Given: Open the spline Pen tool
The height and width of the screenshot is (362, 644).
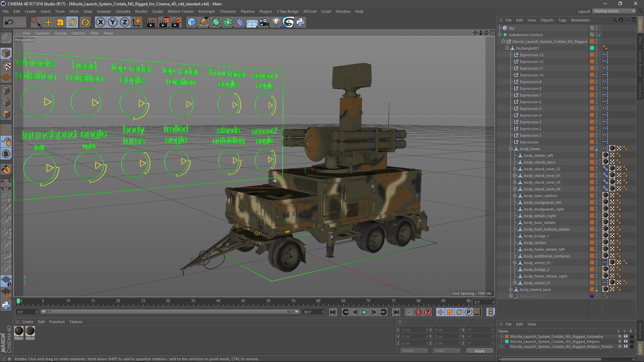Looking at the screenshot, I should coord(204,22).
